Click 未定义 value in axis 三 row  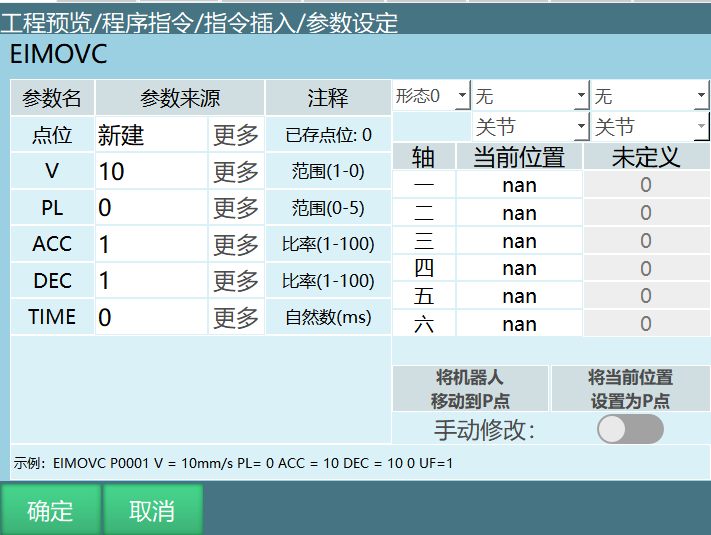pos(646,241)
